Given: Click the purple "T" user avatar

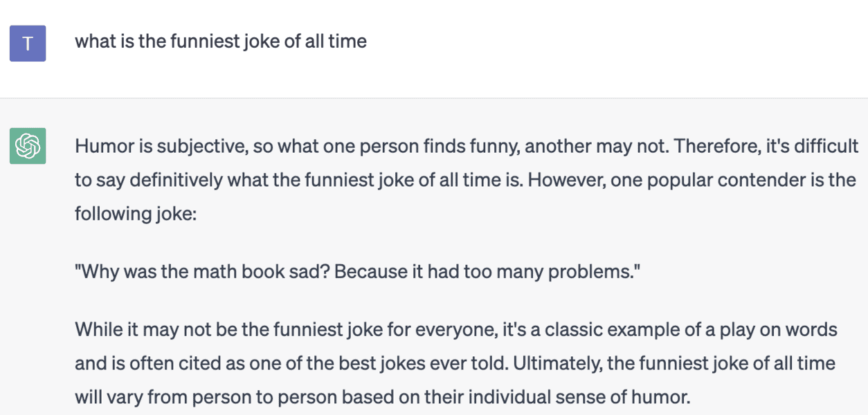Looking at the screenshot, I should pyautogui.click(x=28, y=44).
